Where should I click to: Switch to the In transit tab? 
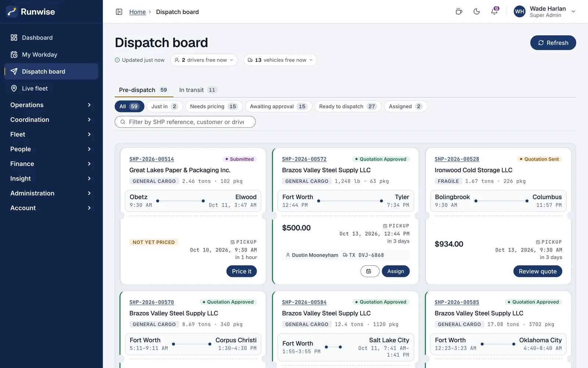(198, 90)
